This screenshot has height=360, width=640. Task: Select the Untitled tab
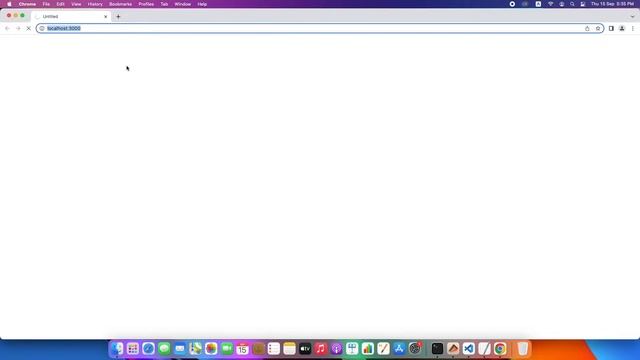point(71,16)
